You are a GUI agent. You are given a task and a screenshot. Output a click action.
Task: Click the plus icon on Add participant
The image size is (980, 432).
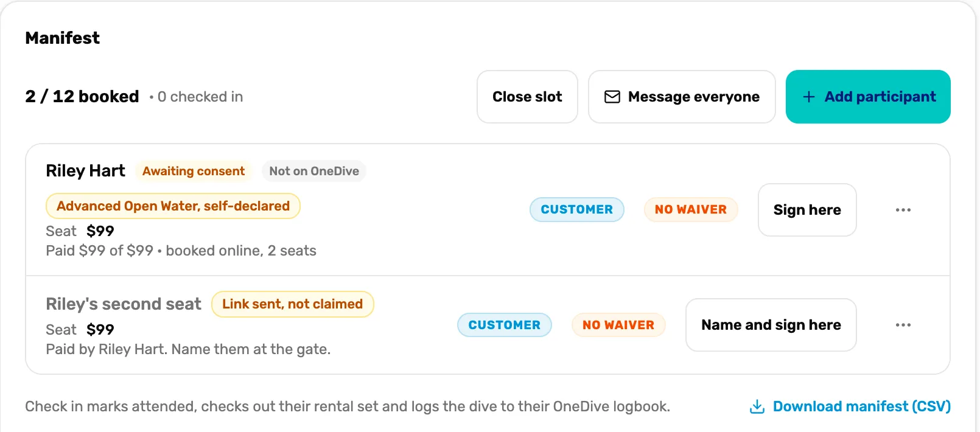[808, 97]
